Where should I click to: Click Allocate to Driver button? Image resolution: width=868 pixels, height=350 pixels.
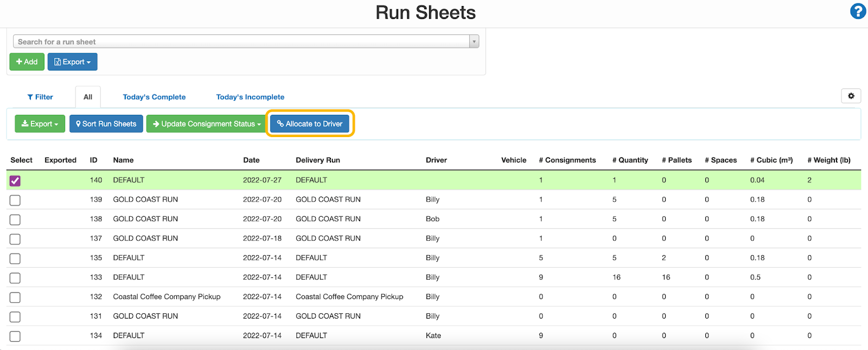click(x=310, y=124)
